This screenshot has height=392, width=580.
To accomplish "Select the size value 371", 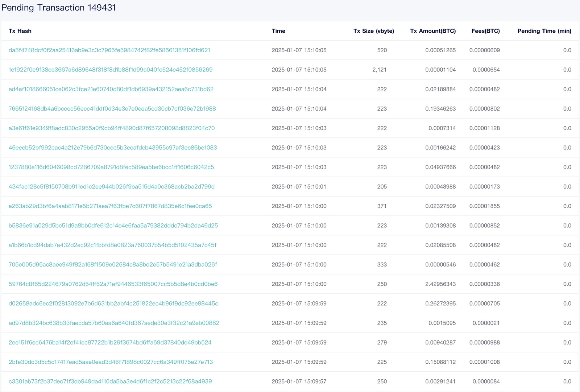I will [x=382, y=206].
